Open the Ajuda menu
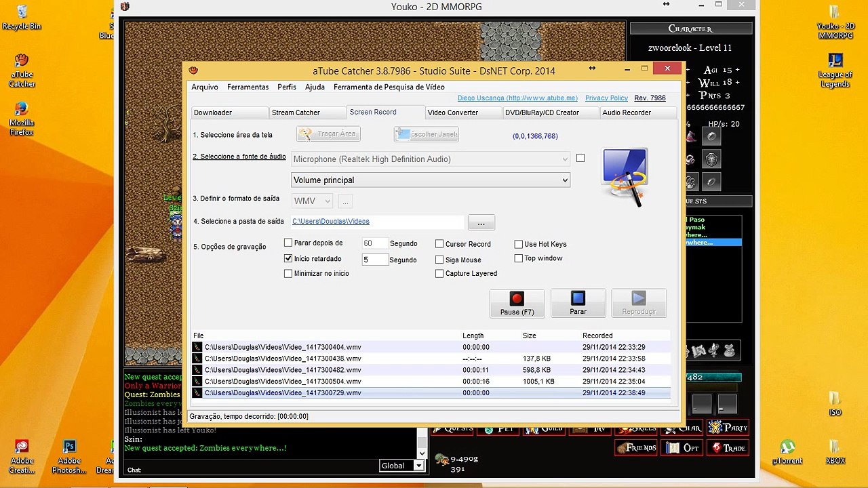The width and height of the screenshot is (868, 488). [x=315, y=87]
